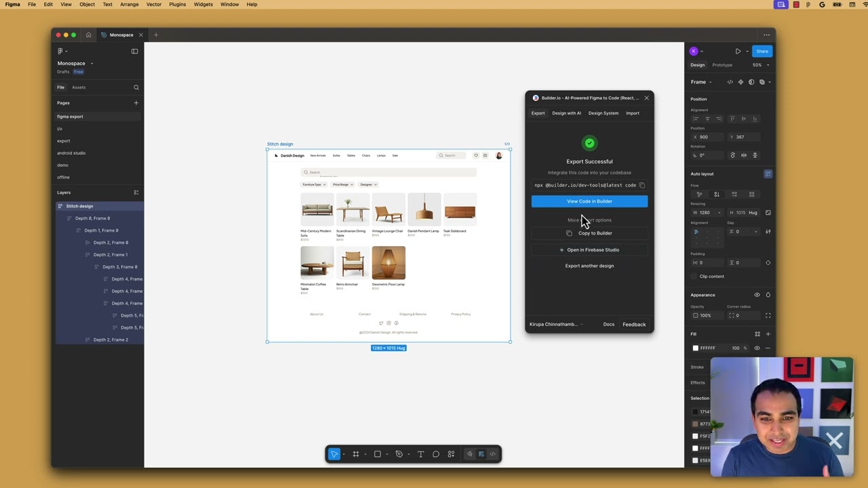Collapse the Depth 0, Frame 0 layer
868x488 pixels.
click(x=69, y=218)
